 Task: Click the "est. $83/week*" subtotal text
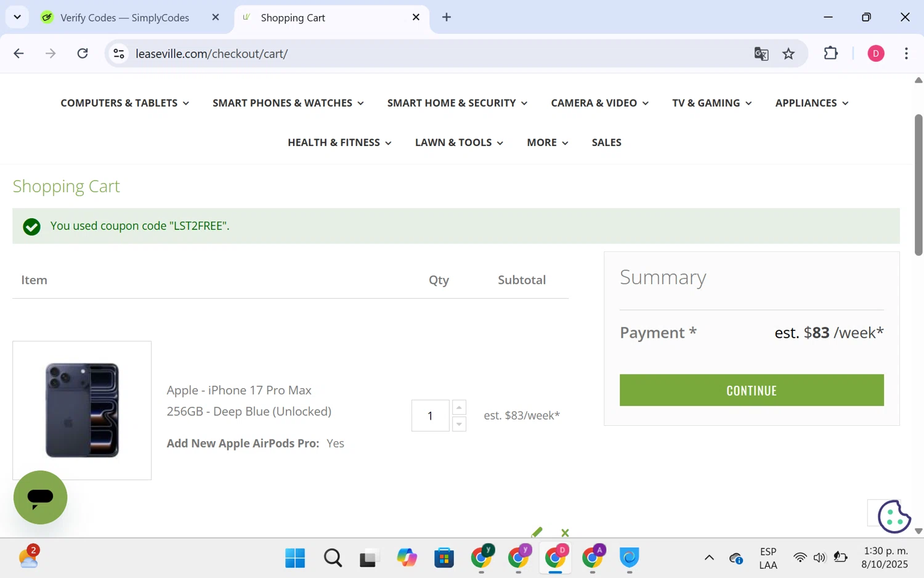[522, 415]
